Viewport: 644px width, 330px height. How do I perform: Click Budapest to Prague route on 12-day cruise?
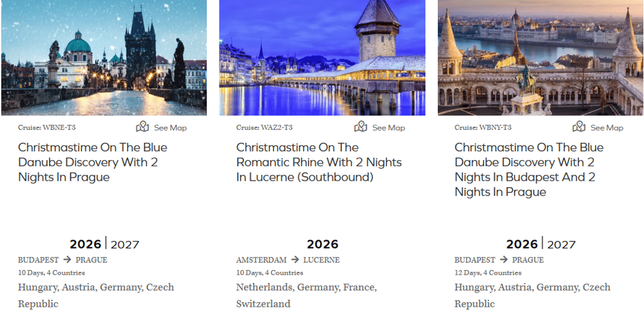tap(499, 260)
